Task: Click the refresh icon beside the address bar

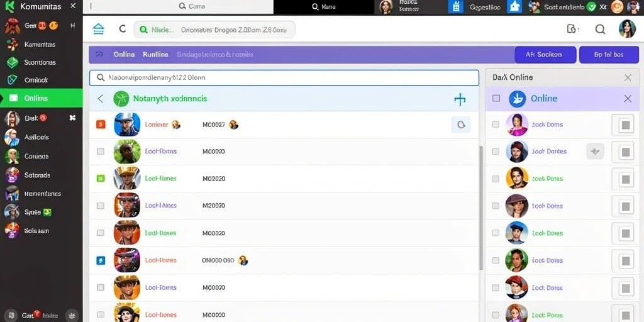Action: click(x=123, y=29)
